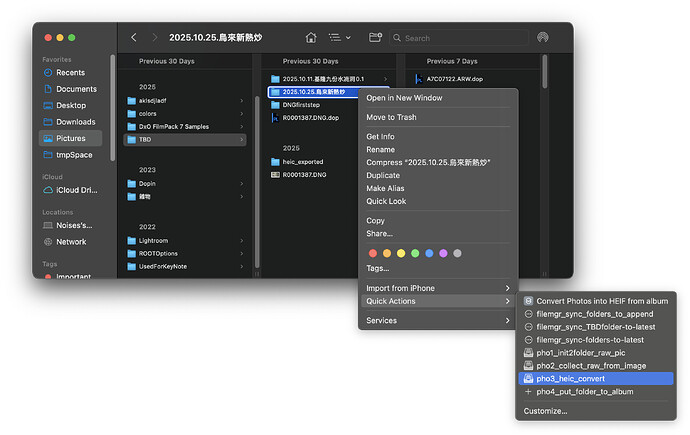This screenshot has width=690, height=435.
Task: Choose Rename from context menu
Action: [x=438, y=150]
